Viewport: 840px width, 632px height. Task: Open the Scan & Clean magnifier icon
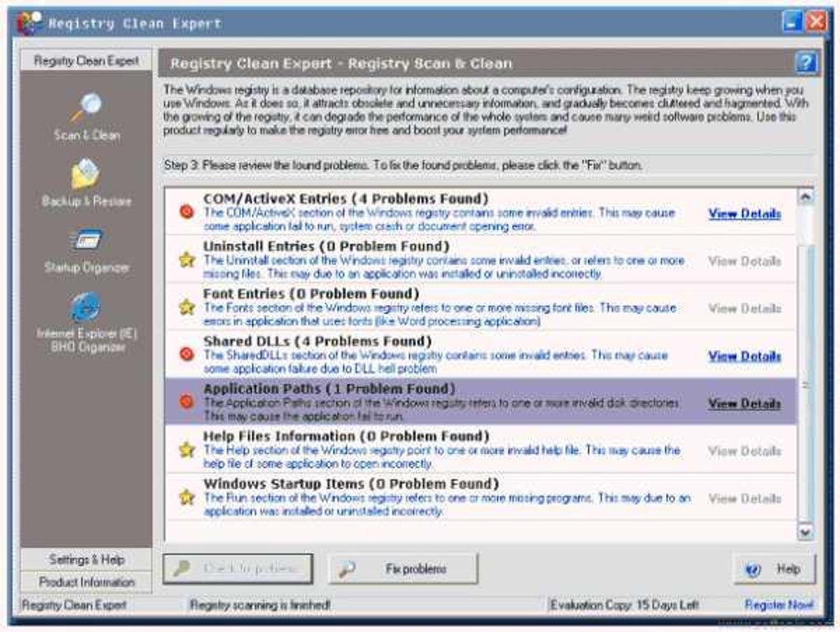pos(86,107)
